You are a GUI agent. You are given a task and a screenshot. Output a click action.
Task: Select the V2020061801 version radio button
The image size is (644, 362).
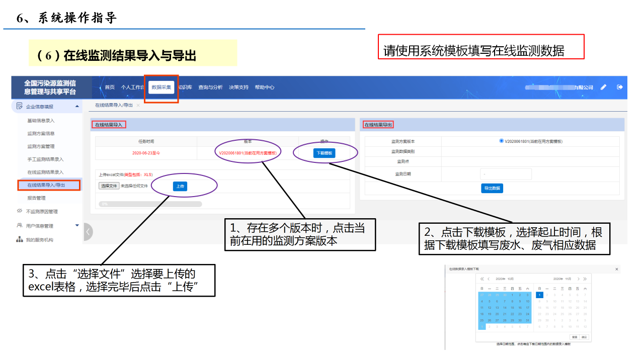tap(501, 141)
